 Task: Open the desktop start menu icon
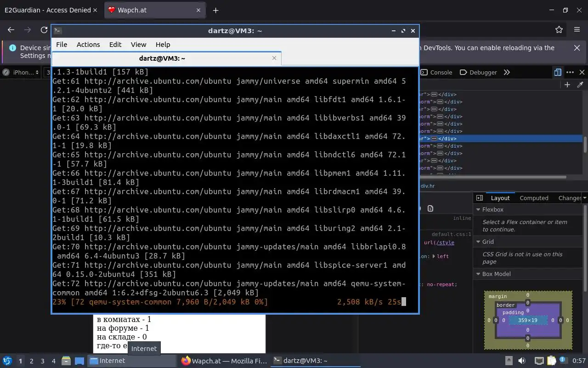[x=7, y=361]
